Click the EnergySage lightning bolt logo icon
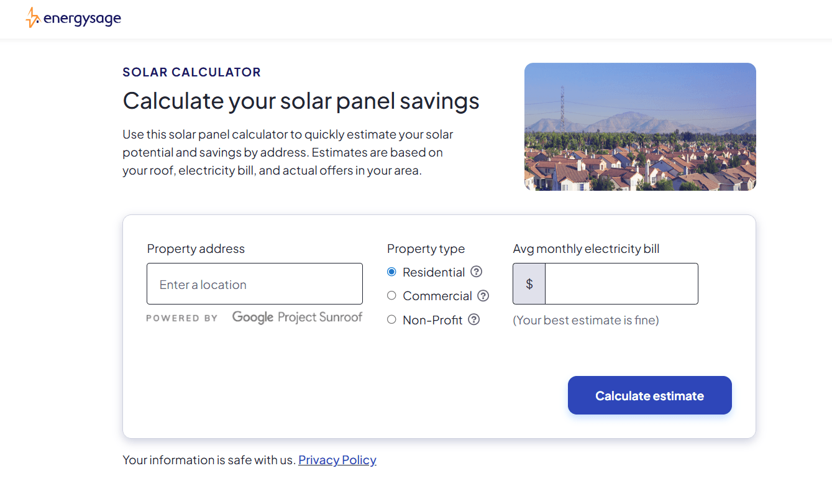The width and height of the screenshot is (832, 504). [x=32, y=17]
